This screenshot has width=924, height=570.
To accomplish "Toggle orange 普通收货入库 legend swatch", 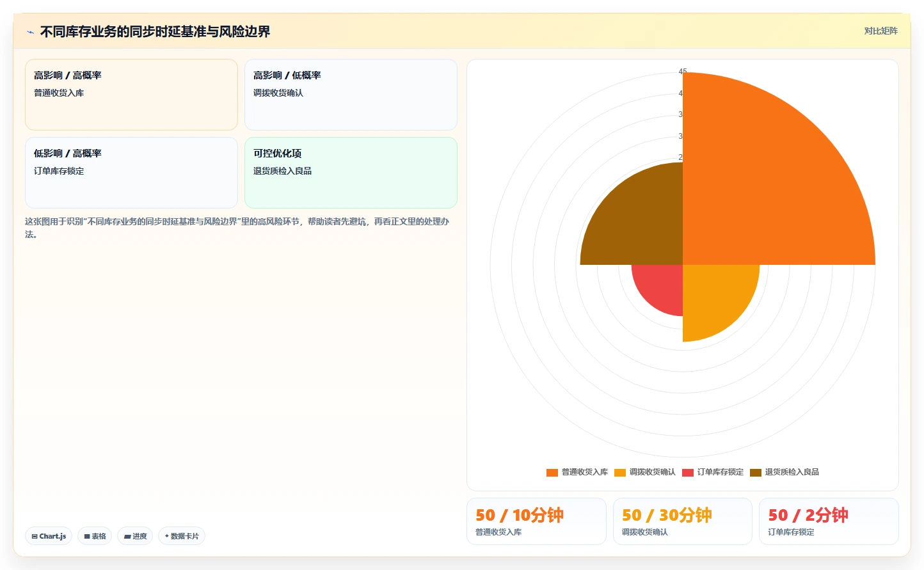I will [552, 473].
